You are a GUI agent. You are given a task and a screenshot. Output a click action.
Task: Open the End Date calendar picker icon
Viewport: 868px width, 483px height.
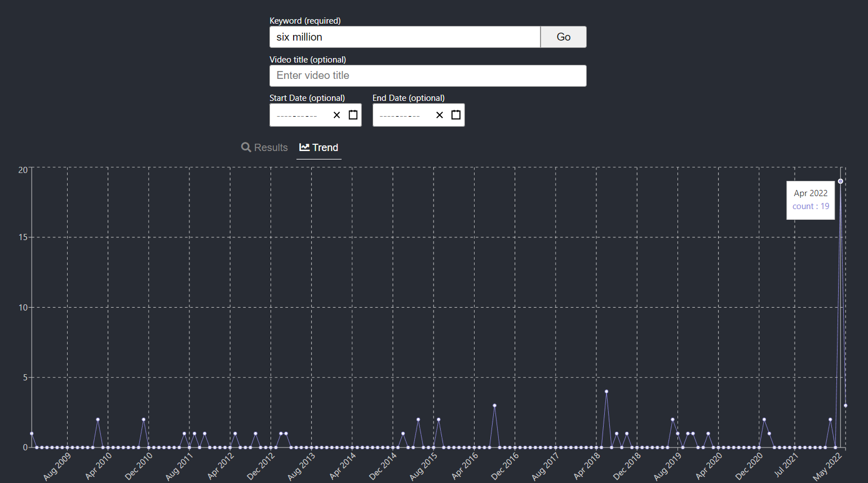(x=456, y=115)
